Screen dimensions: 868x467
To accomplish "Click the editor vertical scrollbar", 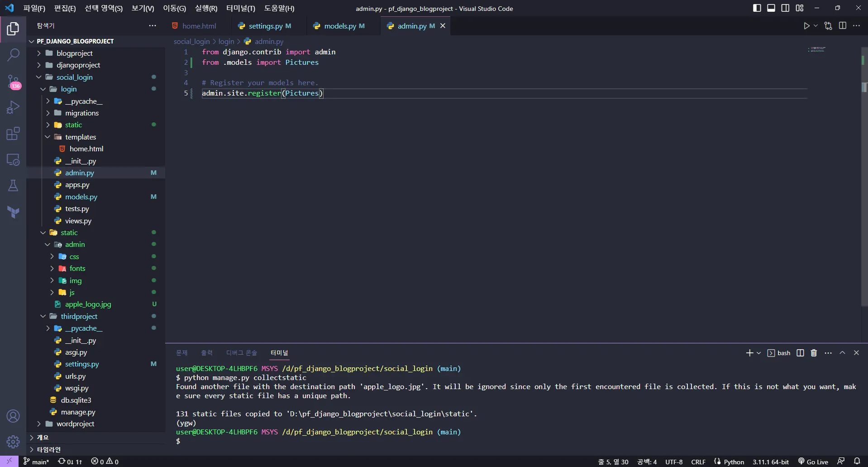I will tap(864, 177).
